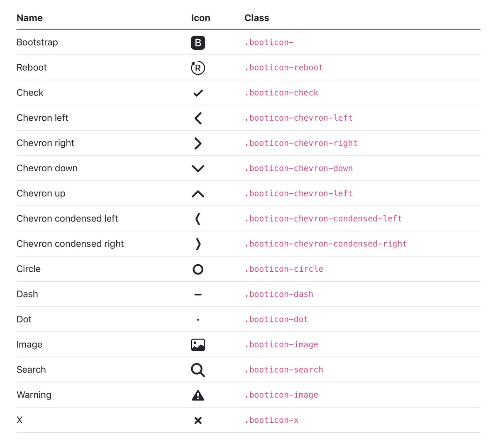
Task: Click the Bootstrap logo icon
Action: tap(198, 42)
